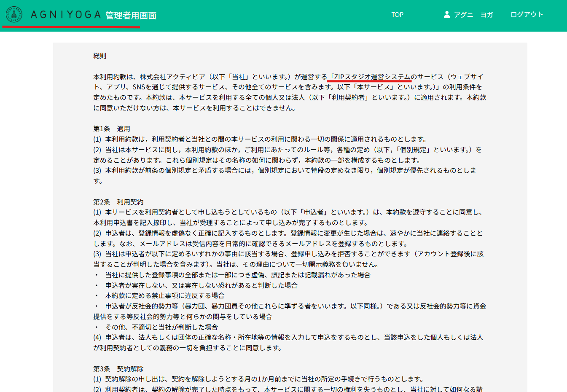This screenshot has width=567, height=392.
Task: Click the bullet その他、不適切と当社が判断した場合
Action: [x=161, y=327]
